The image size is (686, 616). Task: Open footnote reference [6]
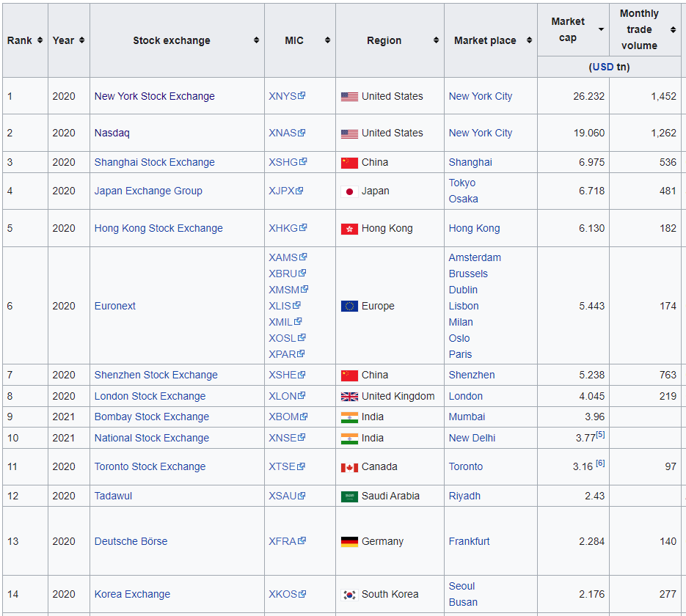[x=600, y=463]
